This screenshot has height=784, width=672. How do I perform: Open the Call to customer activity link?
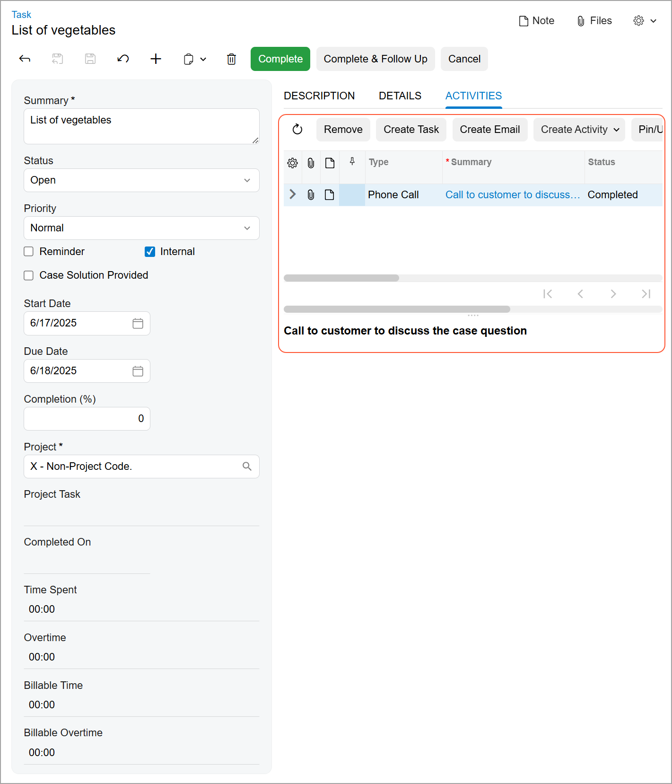tap(512, 195)
